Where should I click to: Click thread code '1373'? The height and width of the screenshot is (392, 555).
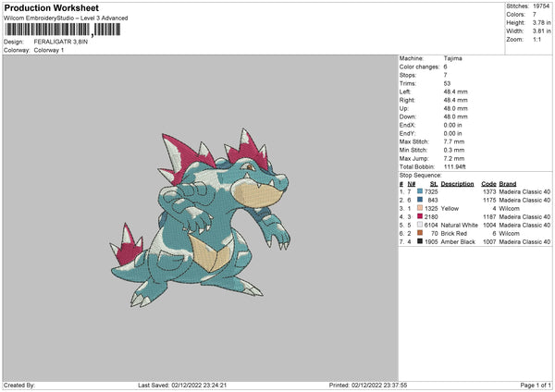tap(489, 191)
